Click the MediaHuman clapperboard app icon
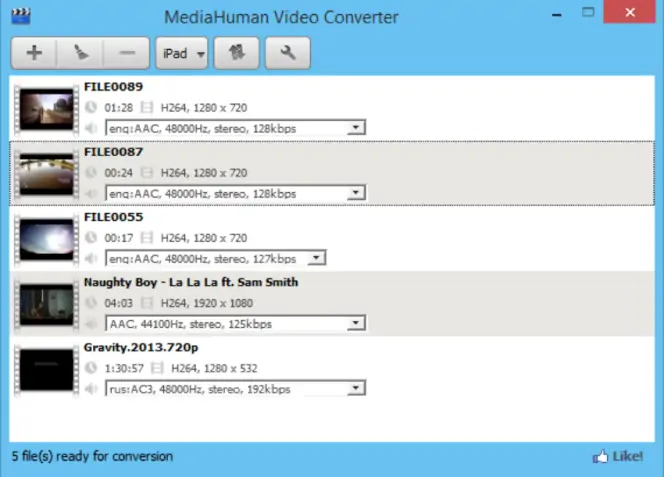This screenshot has width=664, height=477. pyautogui.click(x=21, y=16)
